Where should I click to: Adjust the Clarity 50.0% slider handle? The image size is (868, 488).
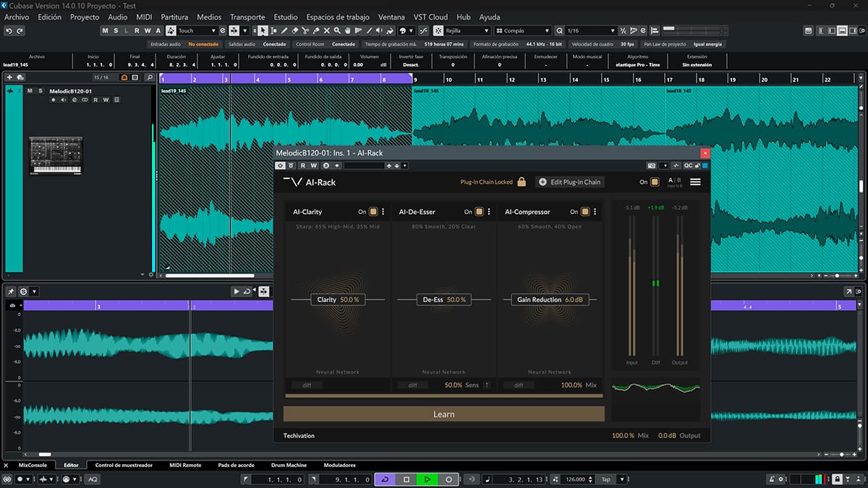click(338, 299)
